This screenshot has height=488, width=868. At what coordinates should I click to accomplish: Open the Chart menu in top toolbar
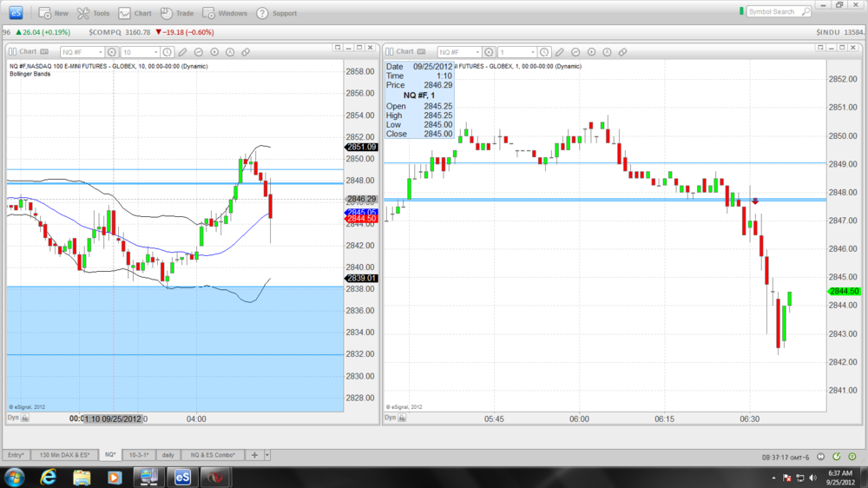coord(135,13)
